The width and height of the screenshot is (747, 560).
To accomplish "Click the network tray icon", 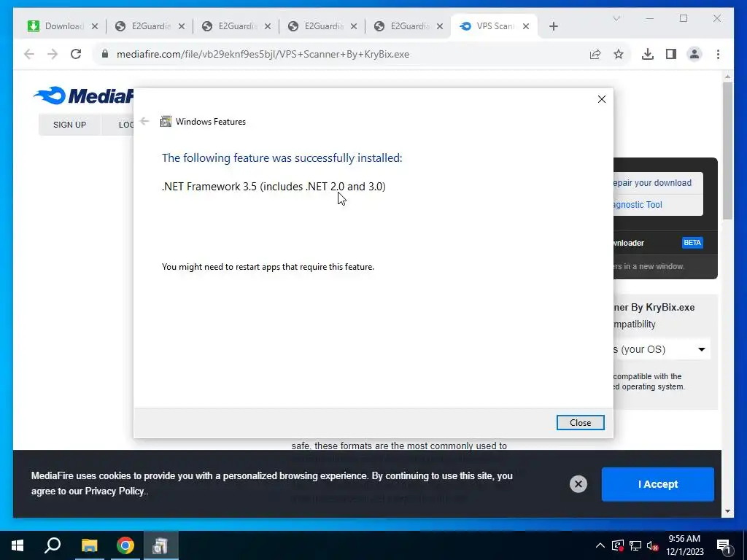I will 635,545.
